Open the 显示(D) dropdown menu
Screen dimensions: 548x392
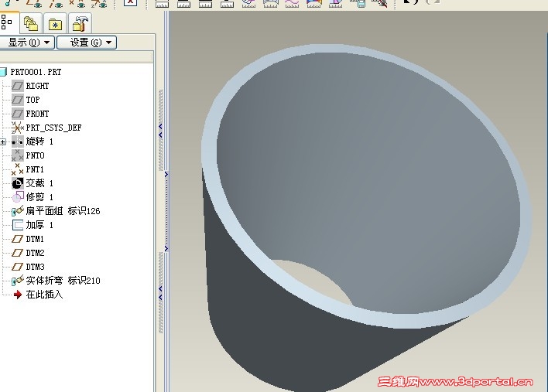click(x=27, y=43)
